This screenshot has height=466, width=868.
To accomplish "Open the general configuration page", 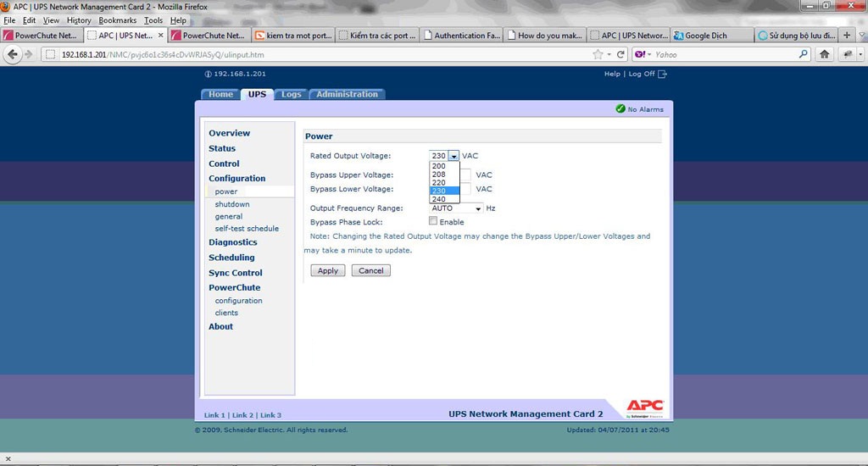I will click(x=229, y=216).
